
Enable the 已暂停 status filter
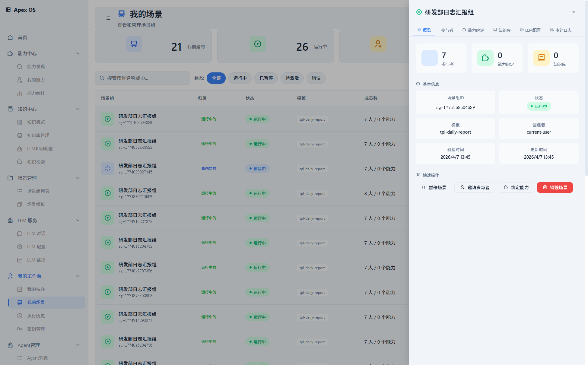[266, 78]
